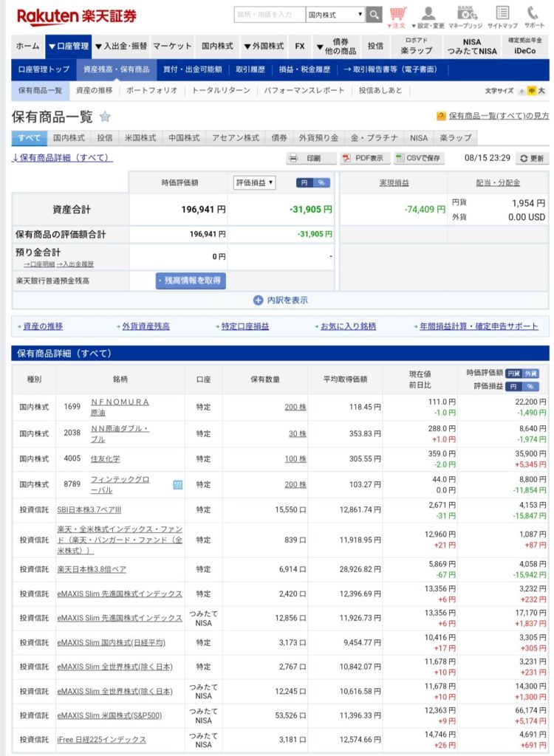Switch summary profit display to 円
Image resolution: width=554 pixels, height=756 pixels.
pyautogui.click(x=304, y=183)
